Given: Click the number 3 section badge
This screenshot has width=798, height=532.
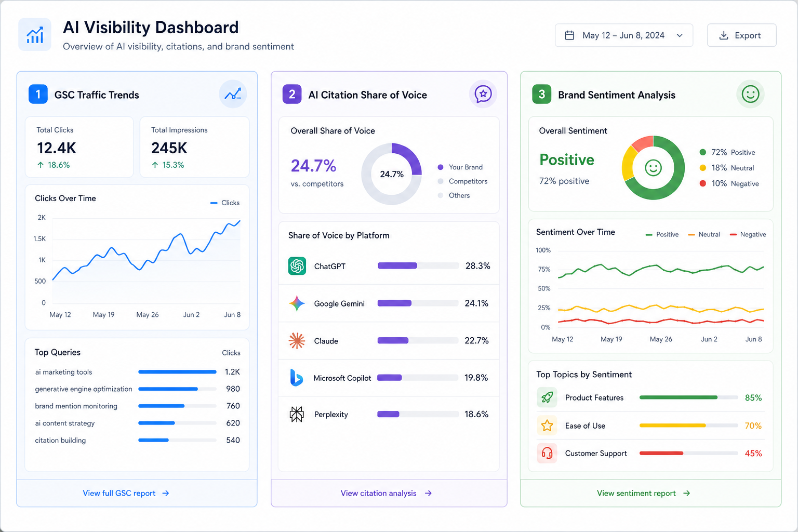Looking at the screenshot, I should coord(542,95).
